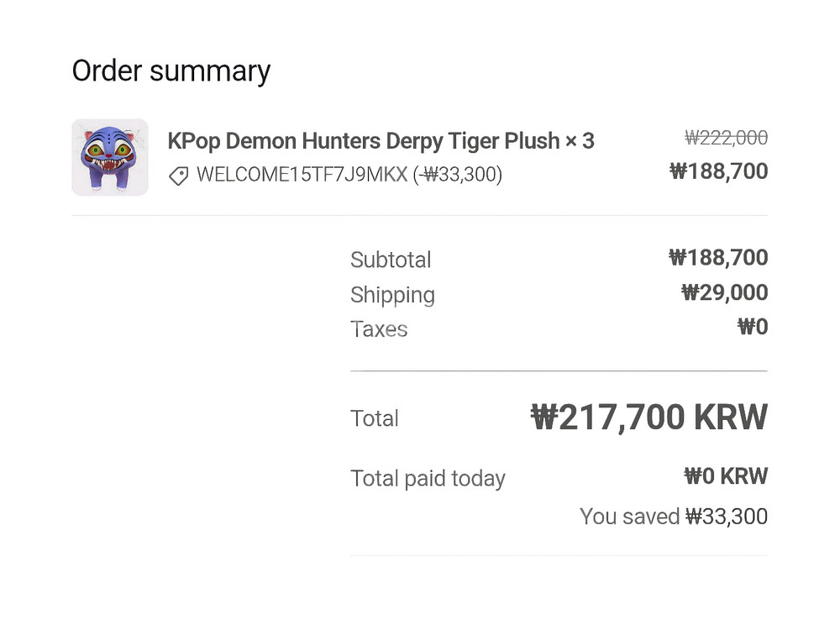This screenshot has width=840, height=630.
Task: Click the total ₩217,700 KRW
Action: (648, 417)
